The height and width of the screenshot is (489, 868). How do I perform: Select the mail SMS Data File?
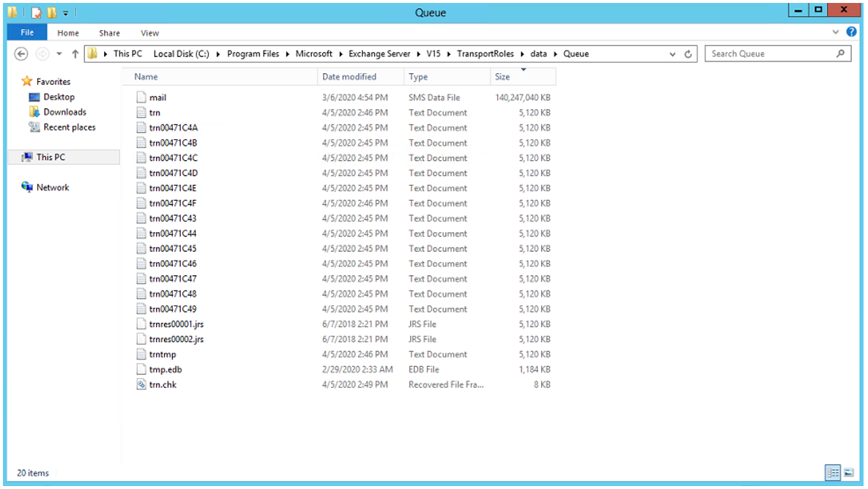point(159,97)
